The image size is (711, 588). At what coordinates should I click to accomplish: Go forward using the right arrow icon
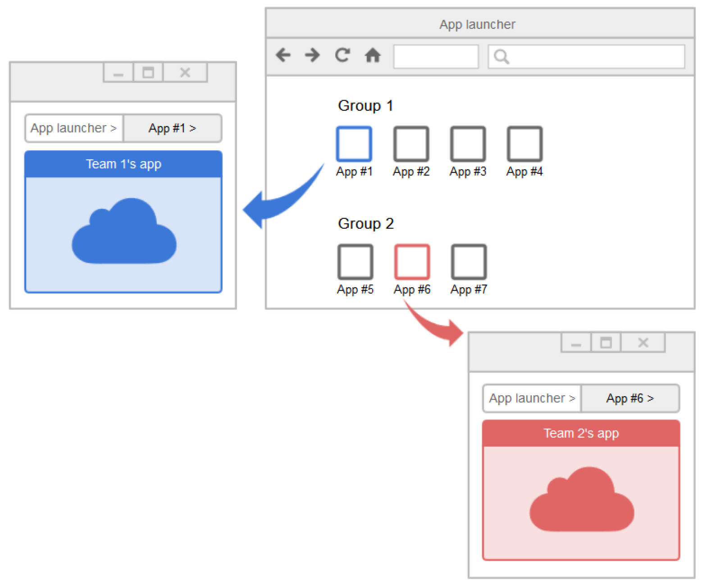(312, 55)
